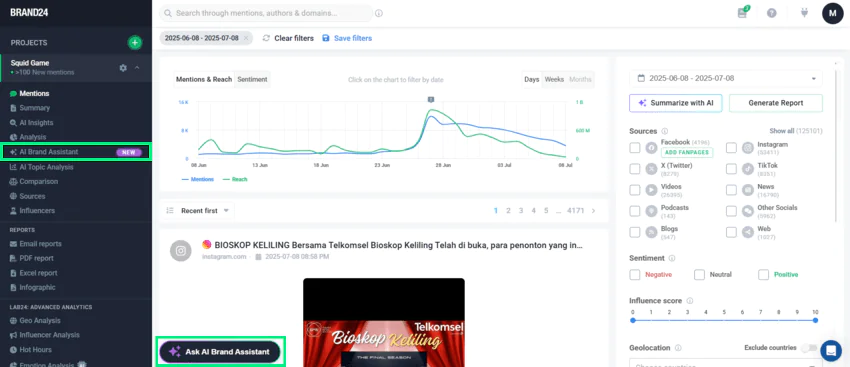Go to mentions page 2
850x367 pixels.
[x=508, y=211]
